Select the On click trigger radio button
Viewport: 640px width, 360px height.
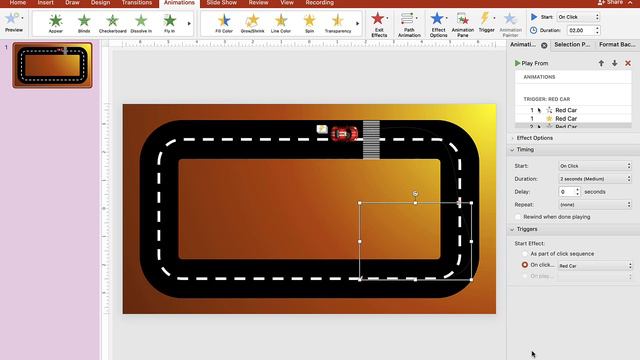click(x=525, y=265)
